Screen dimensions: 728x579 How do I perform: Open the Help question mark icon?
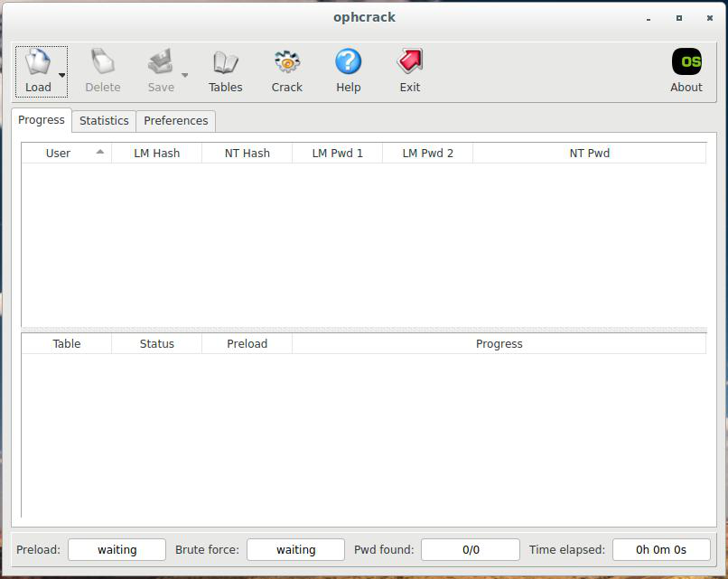point(348,63)
